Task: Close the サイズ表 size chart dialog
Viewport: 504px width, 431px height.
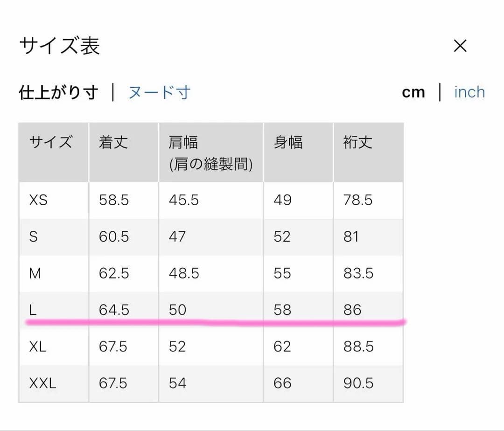Action: pos(460,45)
